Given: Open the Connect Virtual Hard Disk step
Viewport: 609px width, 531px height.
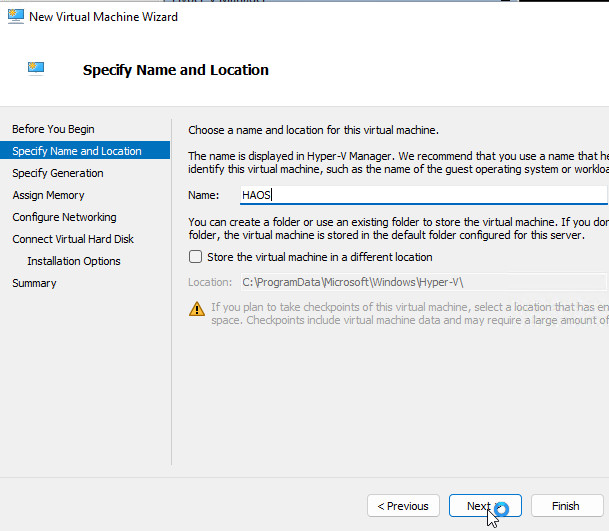Looking at the screenshot, I should point(73,239).
